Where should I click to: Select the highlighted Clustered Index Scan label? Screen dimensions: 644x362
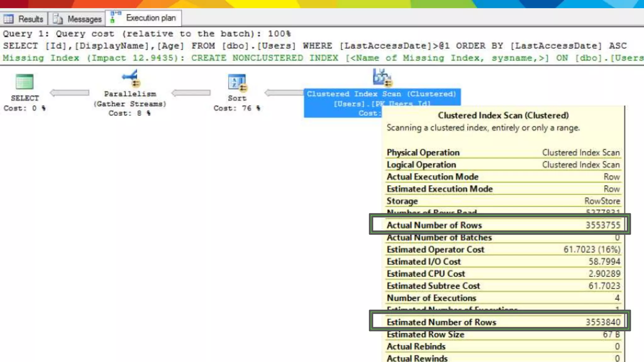point(381,94)
